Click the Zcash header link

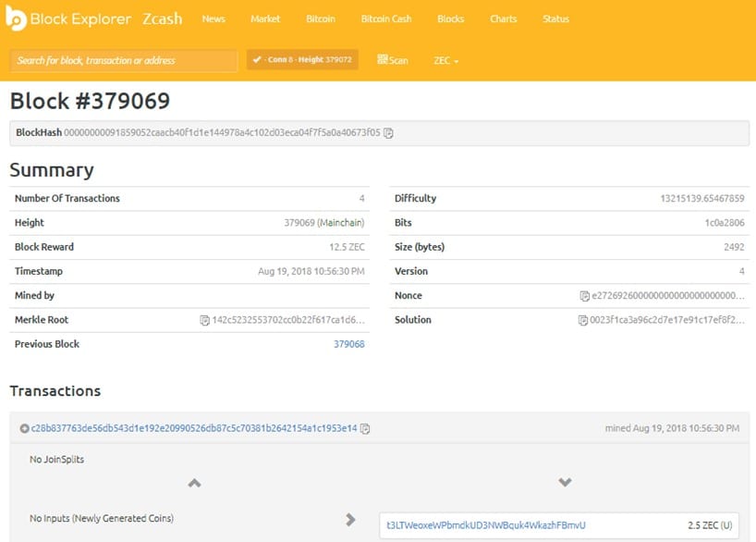163,18
